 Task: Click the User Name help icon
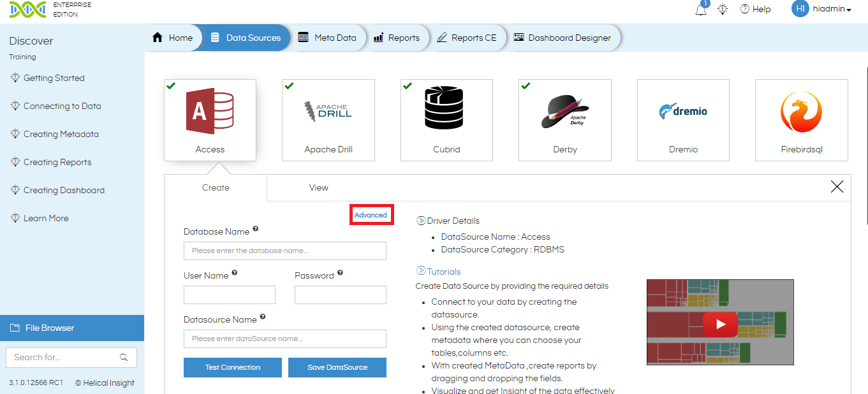point(235,272)
